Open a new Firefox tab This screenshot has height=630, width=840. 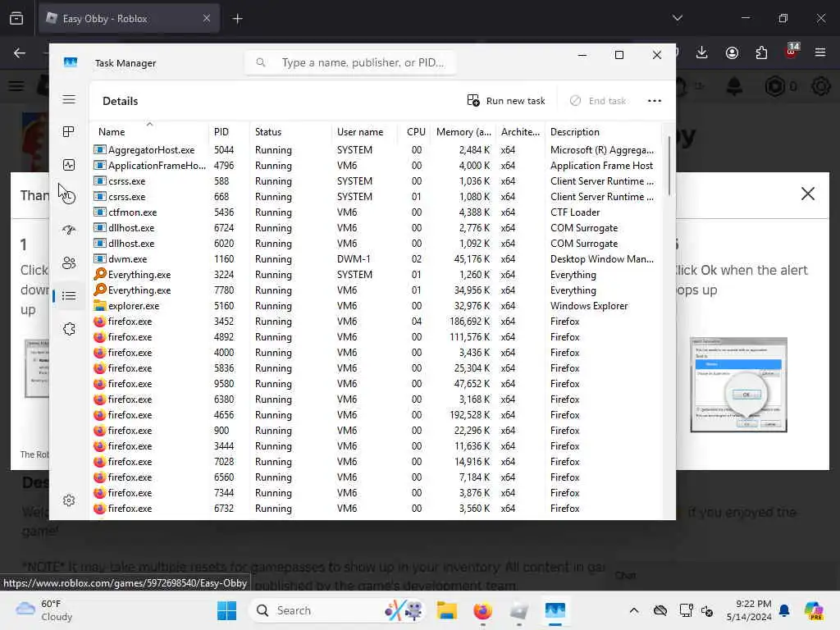(x=237, y=19)
